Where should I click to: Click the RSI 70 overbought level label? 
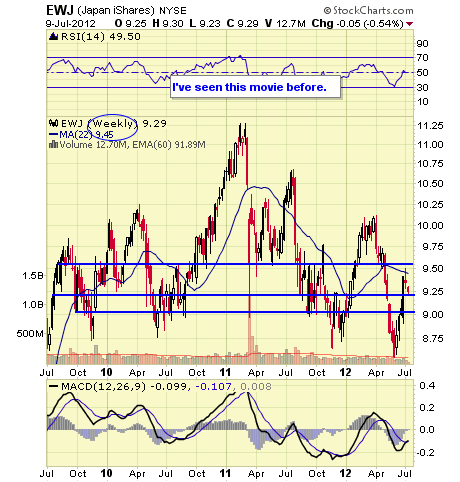422,58
